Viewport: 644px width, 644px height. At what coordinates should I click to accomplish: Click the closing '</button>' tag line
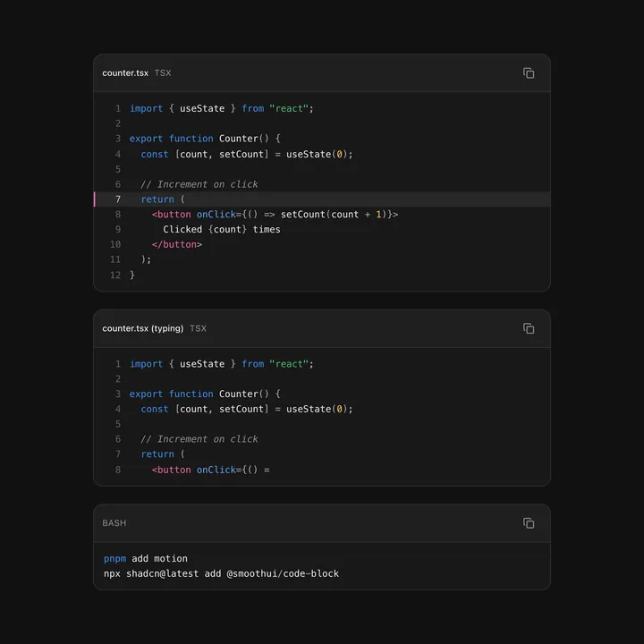(x=177, y=244)
